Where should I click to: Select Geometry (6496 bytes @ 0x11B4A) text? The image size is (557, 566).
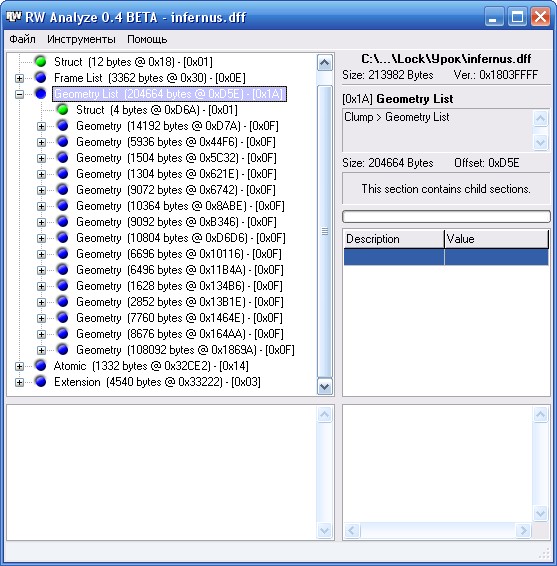[x=180, y=270]
